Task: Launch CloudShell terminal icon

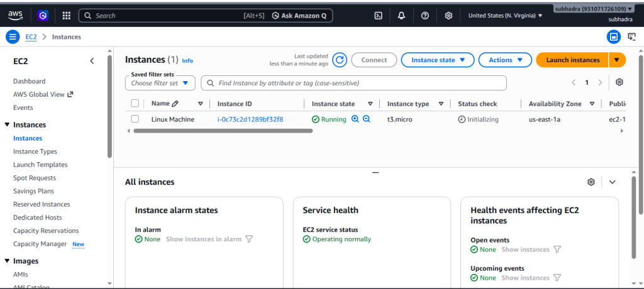Action: pos(378,16)
